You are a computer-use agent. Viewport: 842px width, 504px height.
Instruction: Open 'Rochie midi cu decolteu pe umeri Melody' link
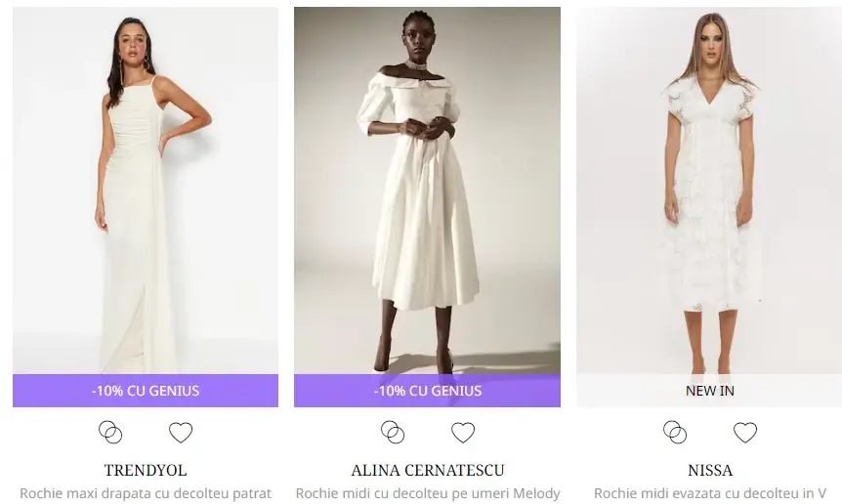428,493
